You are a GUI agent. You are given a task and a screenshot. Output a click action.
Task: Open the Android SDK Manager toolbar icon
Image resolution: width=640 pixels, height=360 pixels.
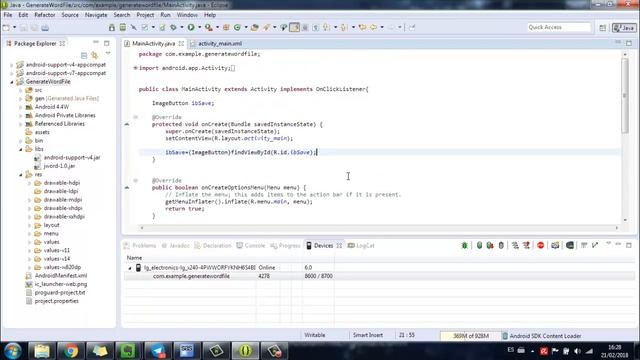112,27
